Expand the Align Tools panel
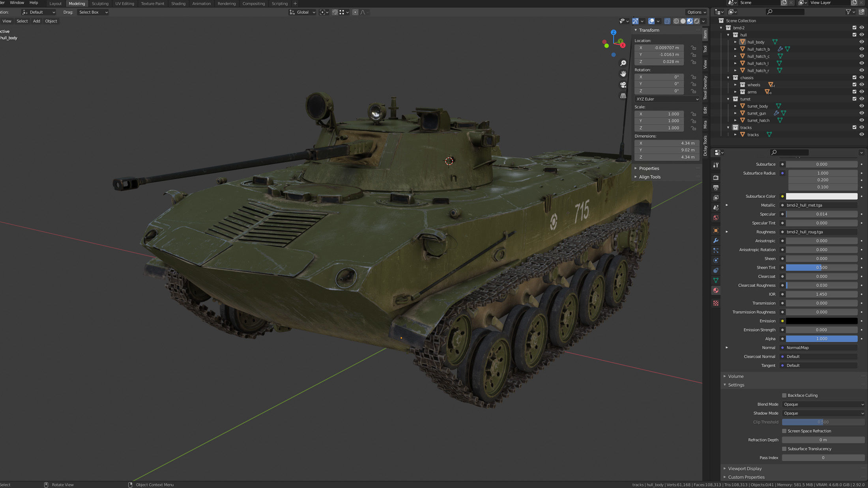868x488 pixels. tap(649, 177)
